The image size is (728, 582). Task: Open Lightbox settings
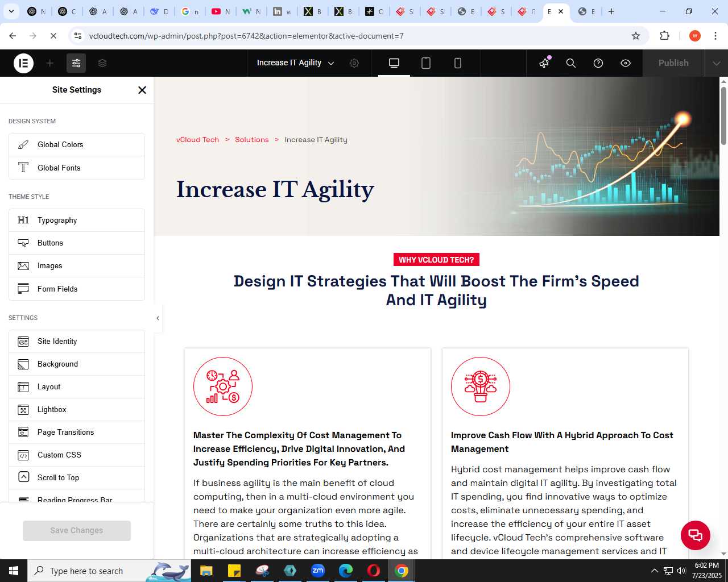(77, 410)
